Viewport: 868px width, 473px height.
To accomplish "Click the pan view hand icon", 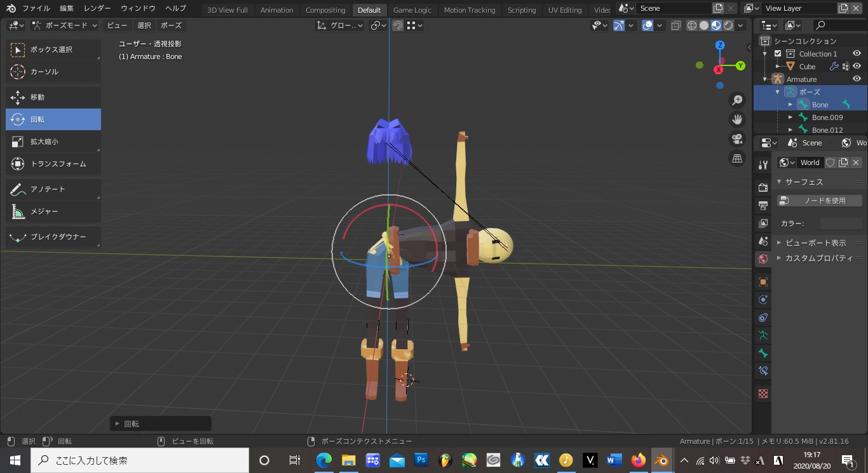I will pyautogui.click(x=738, y=119).
